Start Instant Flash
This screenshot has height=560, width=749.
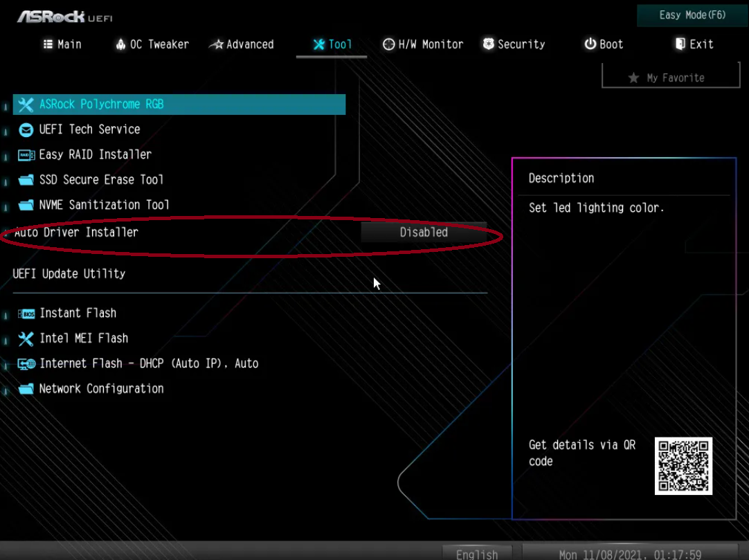[78, 313]
